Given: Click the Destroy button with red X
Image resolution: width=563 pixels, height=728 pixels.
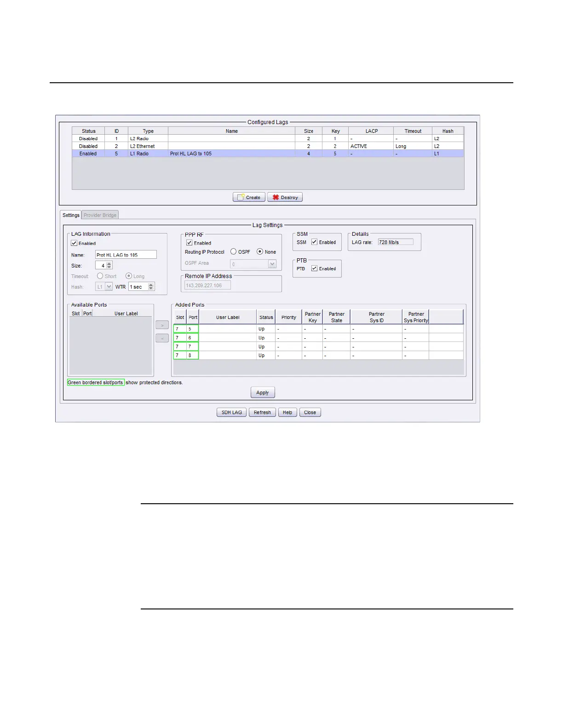Looking at the screenshot, I should coord(285,197).
